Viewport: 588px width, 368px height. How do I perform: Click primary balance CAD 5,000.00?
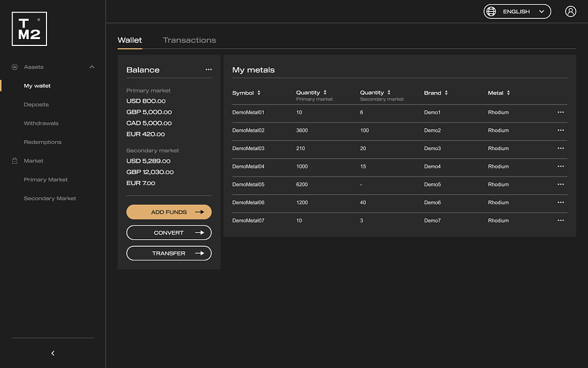tap(149, 123)
